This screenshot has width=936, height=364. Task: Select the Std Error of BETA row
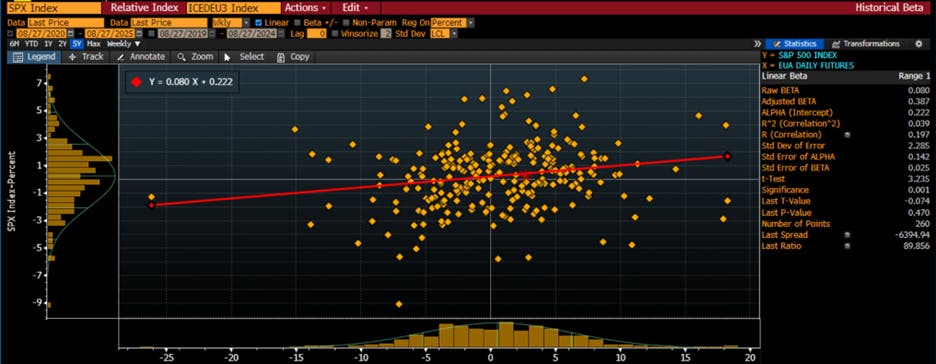click(845, 168)
